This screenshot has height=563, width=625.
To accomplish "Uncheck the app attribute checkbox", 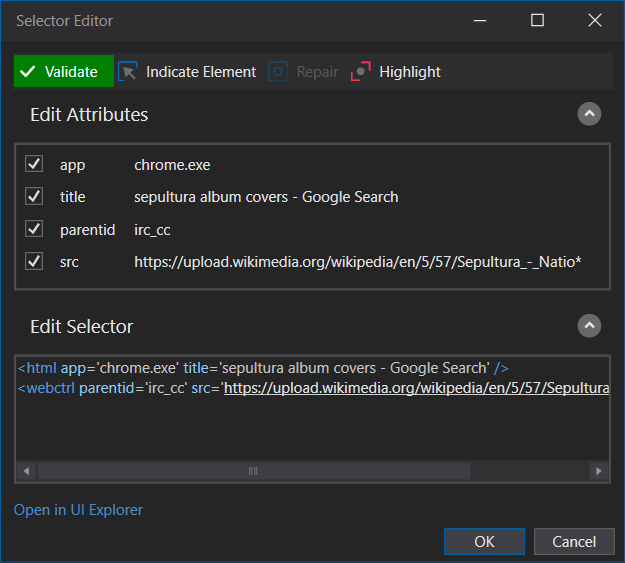I will point(34,165).
